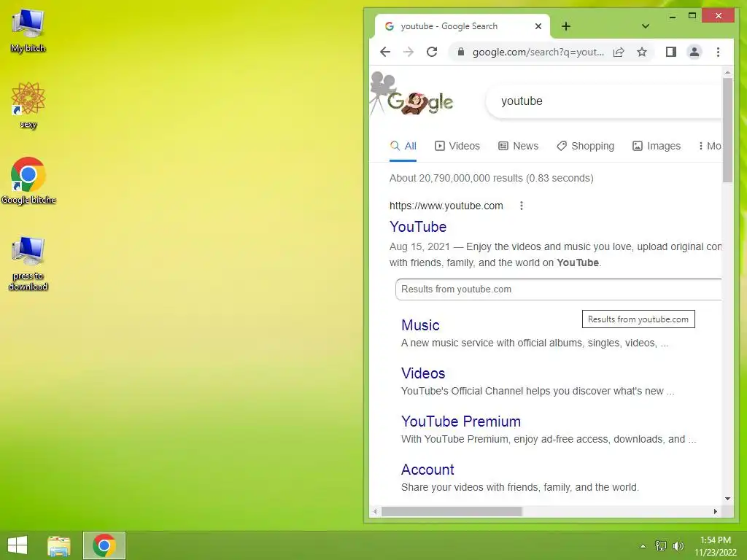
Task: Switch to the Shopping search tab
Action: (x=586, y=146)
